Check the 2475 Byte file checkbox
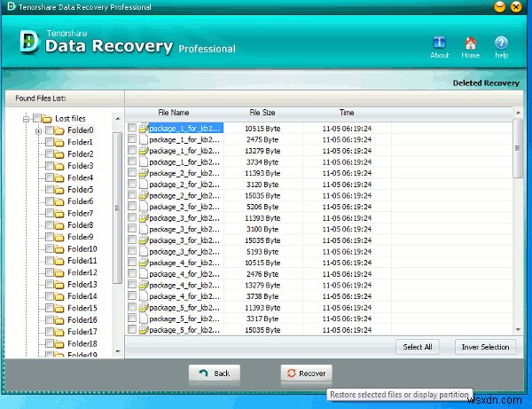This screenshot has height=409, width=532. 132,138
